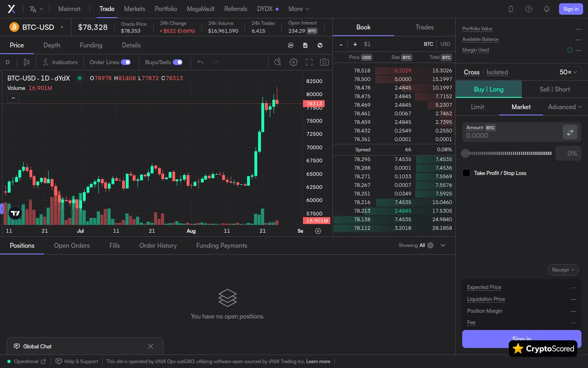Click the order book zoom-in plus icon

click(355, 44)
